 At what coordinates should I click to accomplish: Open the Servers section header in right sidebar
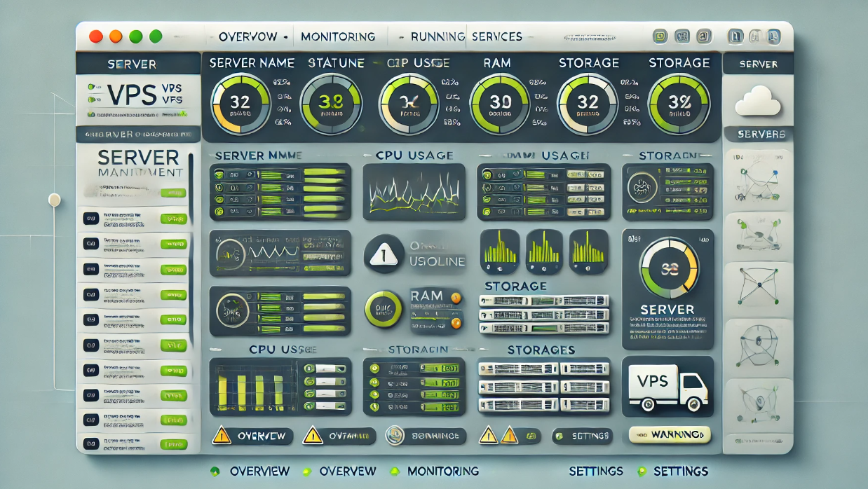click(758, 134)
